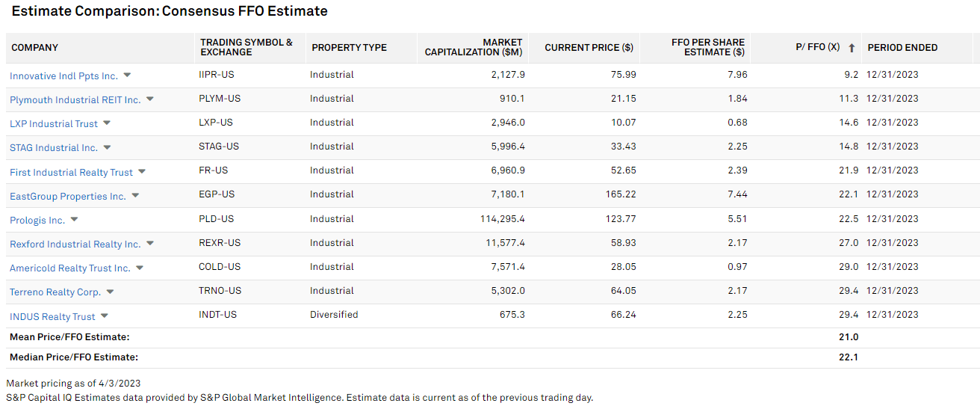
Task: Open the Prologis Inc. company link
Action: point(37,221)
